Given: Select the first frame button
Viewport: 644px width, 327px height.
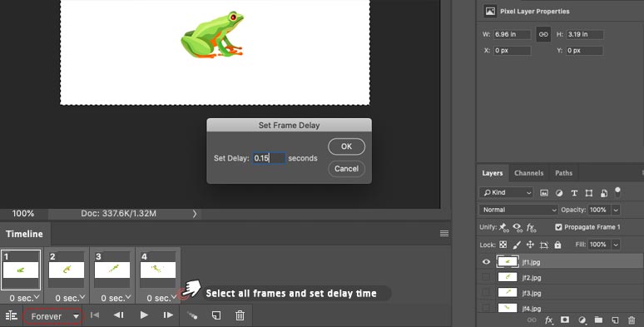Looking at the screenshot, I should [x=95, y=315].
